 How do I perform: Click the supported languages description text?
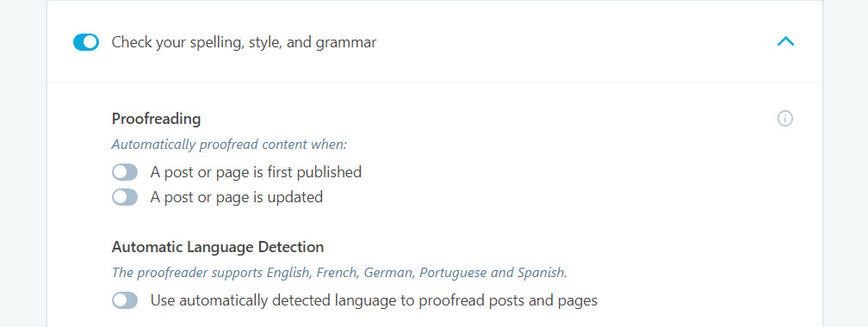(340, 273)
